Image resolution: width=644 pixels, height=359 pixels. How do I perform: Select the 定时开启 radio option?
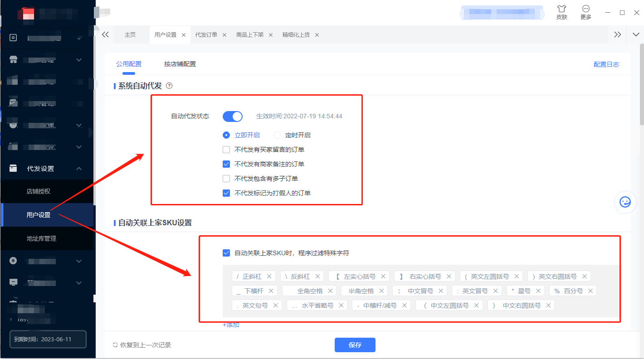pyautogui.click(x=277, y=135)
